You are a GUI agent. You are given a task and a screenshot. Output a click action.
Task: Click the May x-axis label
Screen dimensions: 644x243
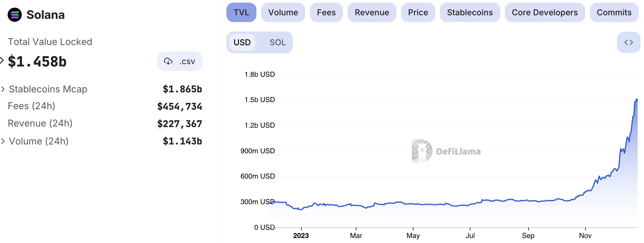[x=413, y=236]
